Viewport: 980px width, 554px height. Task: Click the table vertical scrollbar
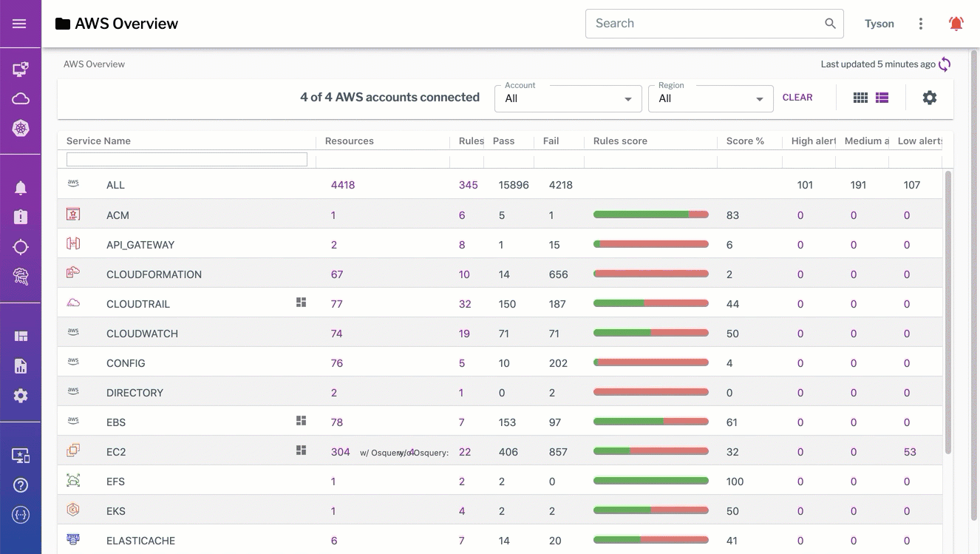[x=948, y=312]
